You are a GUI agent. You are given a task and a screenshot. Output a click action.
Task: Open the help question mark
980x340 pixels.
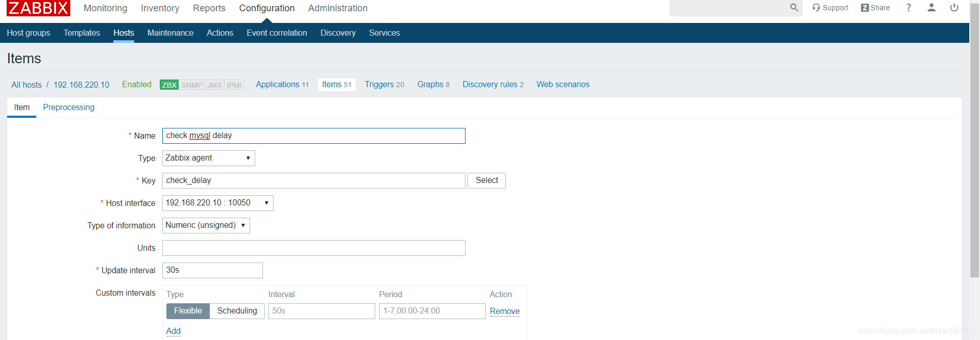pyautogui.click(x=909, y=8)
